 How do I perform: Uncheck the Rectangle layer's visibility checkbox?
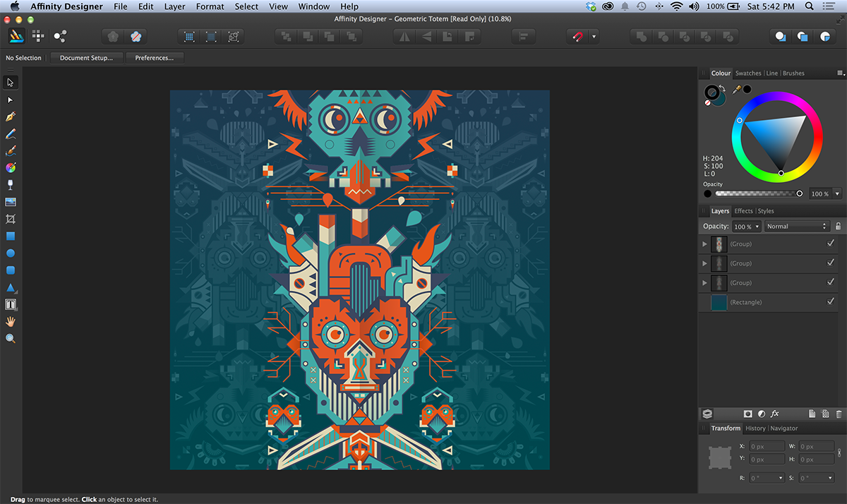[x=830, y=301]
